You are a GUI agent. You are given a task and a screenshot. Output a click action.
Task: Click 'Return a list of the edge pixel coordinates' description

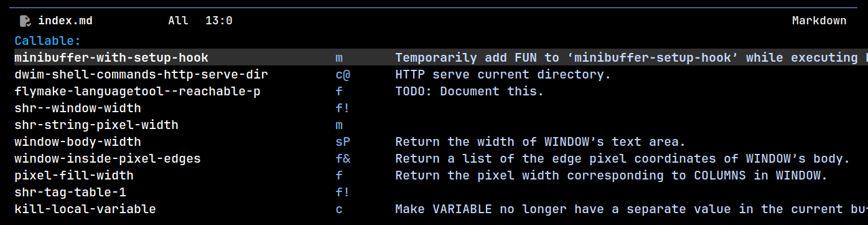(623, 159)
